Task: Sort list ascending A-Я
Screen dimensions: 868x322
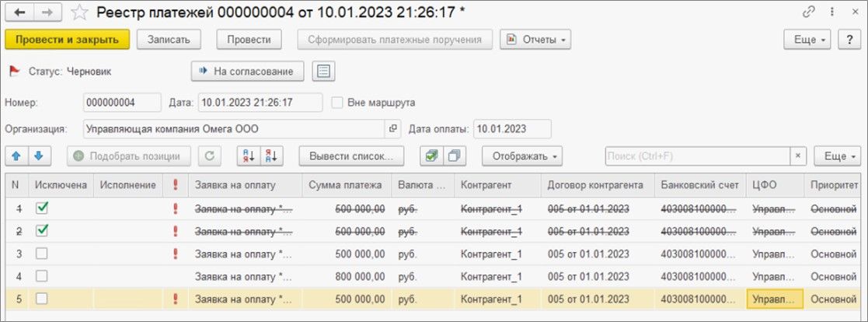Action: click(249, 156)
